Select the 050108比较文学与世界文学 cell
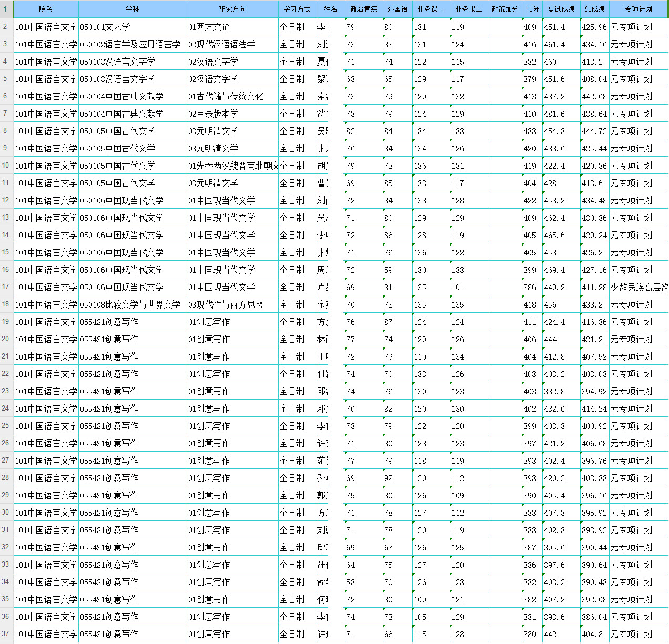 point(132,305)
